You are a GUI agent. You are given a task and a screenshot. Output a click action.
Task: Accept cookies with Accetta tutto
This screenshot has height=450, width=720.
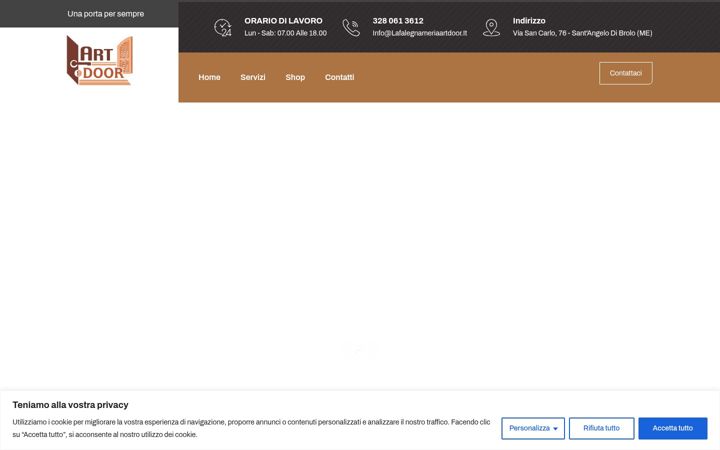coord(673,428)
